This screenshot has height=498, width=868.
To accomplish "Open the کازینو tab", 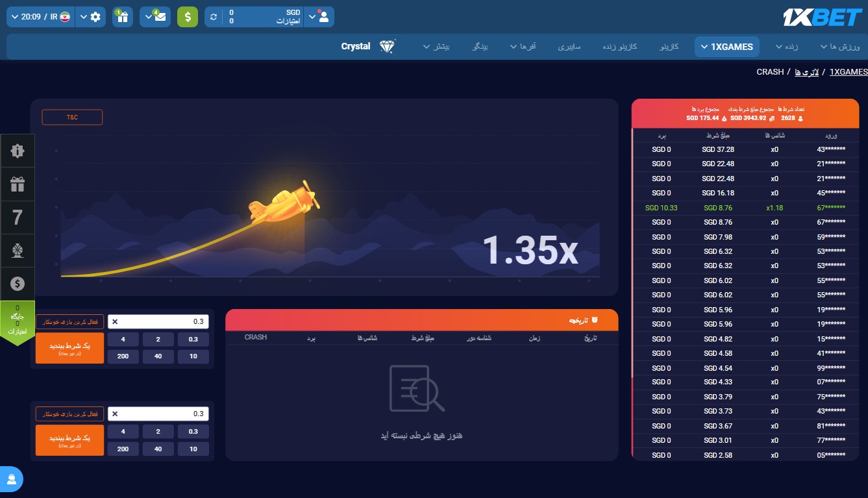I will click(x=669, y=47).
